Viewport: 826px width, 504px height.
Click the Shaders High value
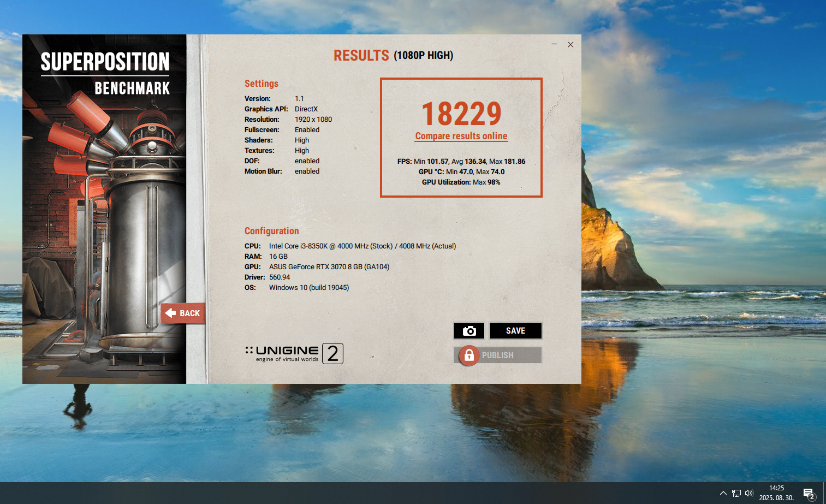pos(302,140)
